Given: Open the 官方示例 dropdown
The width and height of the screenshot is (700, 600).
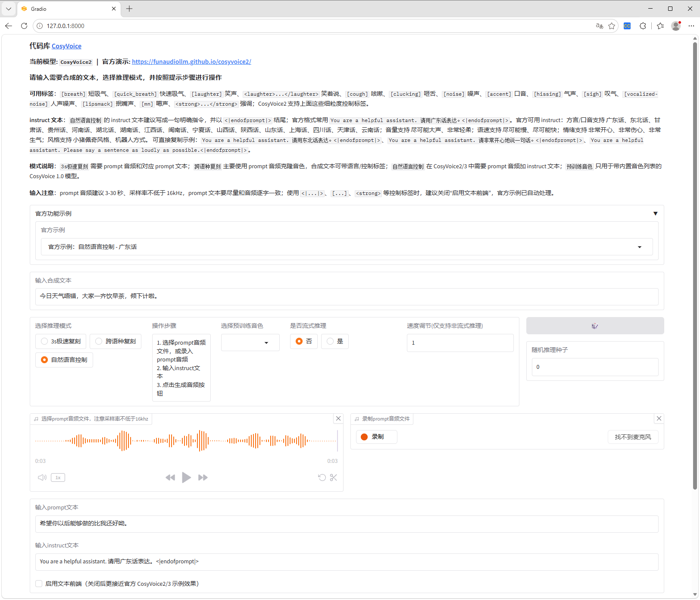Looking at the screenshot, I should click(x=347, y=247).
